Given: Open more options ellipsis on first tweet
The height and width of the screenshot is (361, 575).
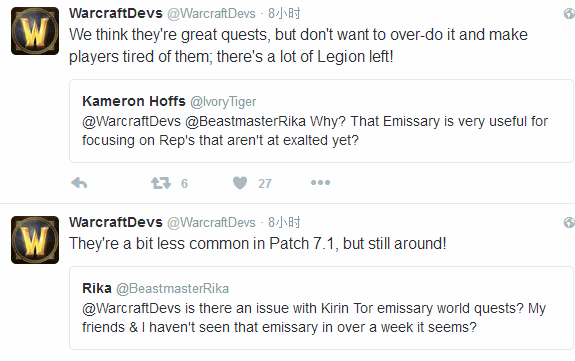Looking at the screenshot, I should 321,182.
